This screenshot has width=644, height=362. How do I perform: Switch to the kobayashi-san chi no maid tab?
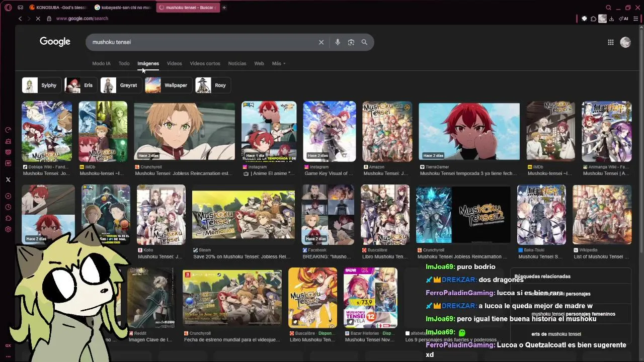pyautogui.click(x=123, y=8)
